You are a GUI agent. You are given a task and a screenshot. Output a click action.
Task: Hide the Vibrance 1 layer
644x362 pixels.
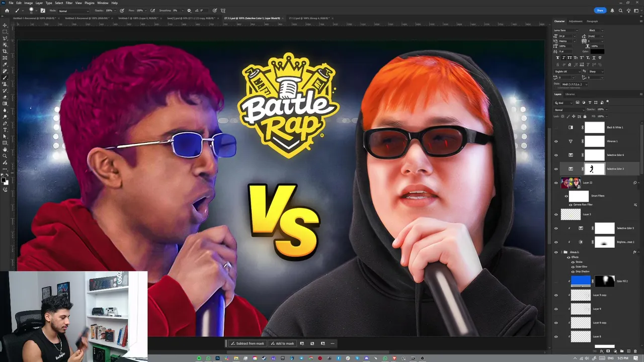[x=556, y=141]
